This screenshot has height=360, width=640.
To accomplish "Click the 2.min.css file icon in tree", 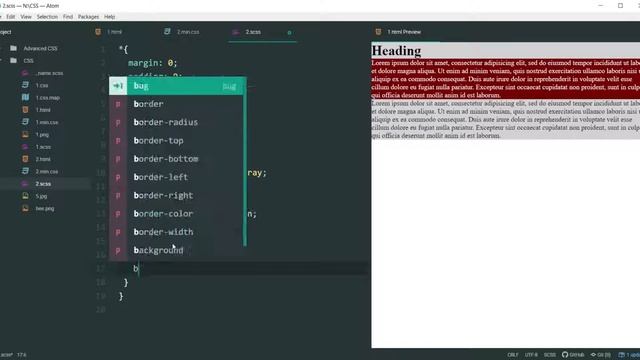I will (25, 171).
